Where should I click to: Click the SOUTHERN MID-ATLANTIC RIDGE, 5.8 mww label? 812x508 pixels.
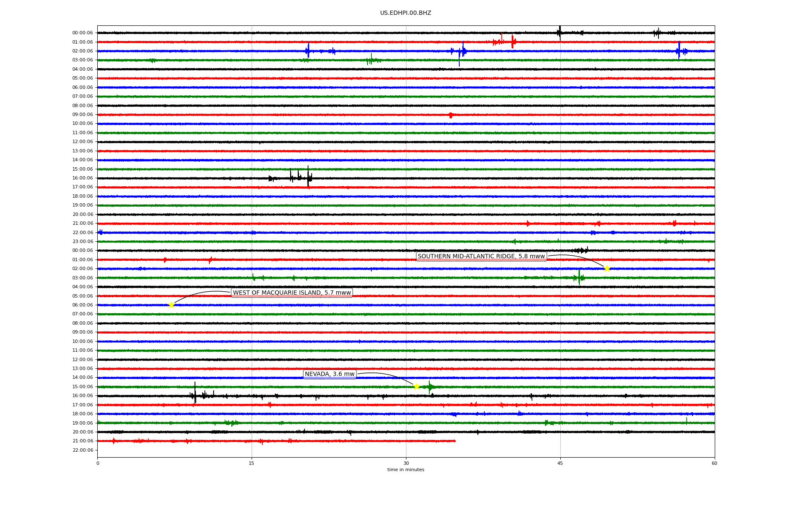click(481, 256)
